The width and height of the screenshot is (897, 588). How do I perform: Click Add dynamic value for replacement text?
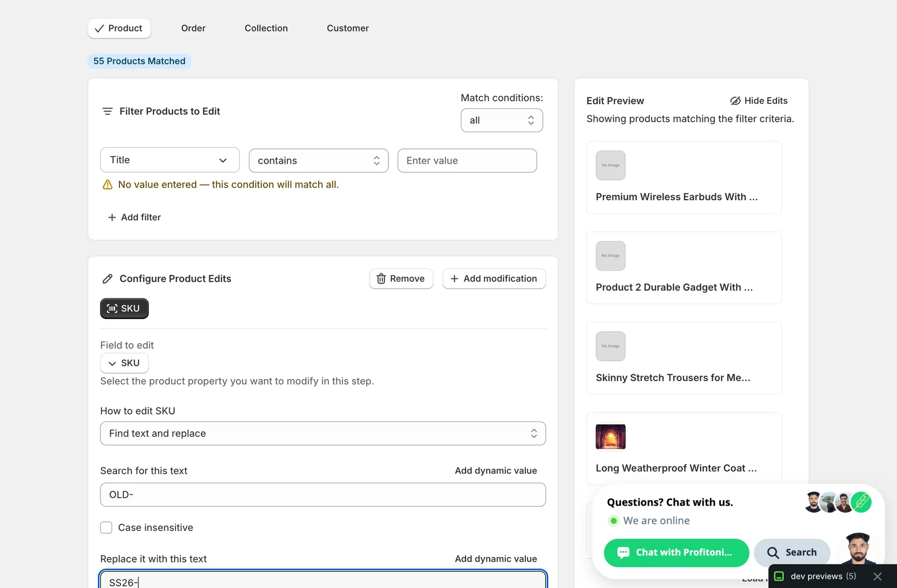click(x=496, y=559)
